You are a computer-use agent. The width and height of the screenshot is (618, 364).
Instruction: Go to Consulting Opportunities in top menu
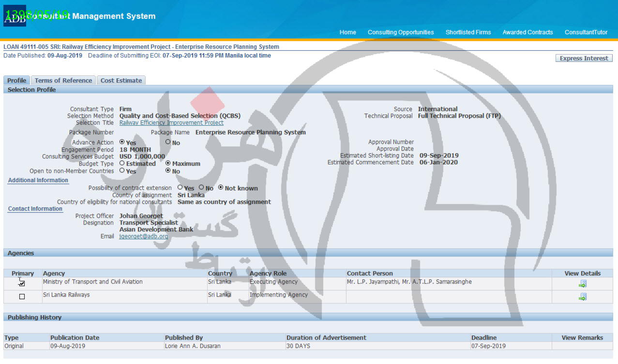point(401,32)
